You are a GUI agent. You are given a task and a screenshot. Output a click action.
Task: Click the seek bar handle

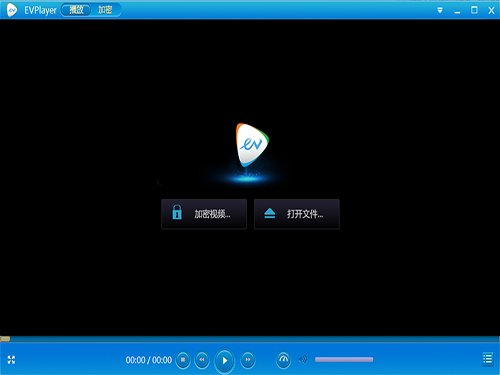(x=5, y=339)
